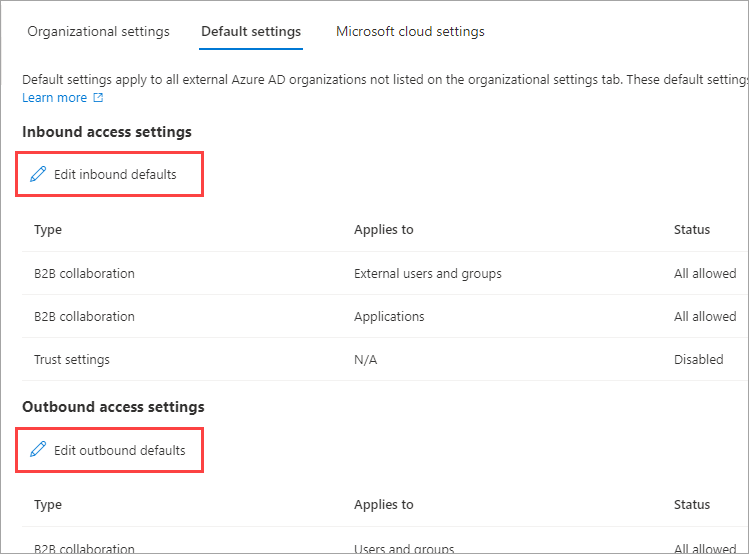Image resolution: width=749 pixels, height=554 pixels.
Task: Click the All allowed status for Applications
Action: point(704,316)
